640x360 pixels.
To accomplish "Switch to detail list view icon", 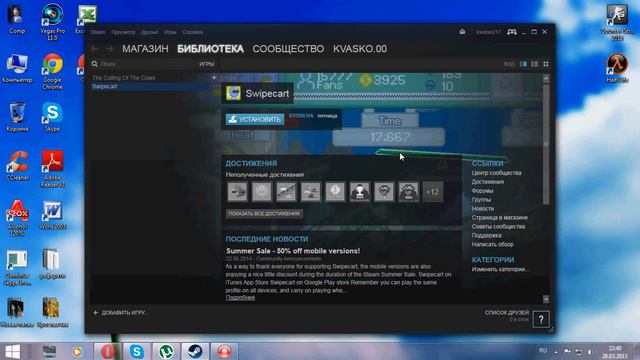I will [523, 64].
